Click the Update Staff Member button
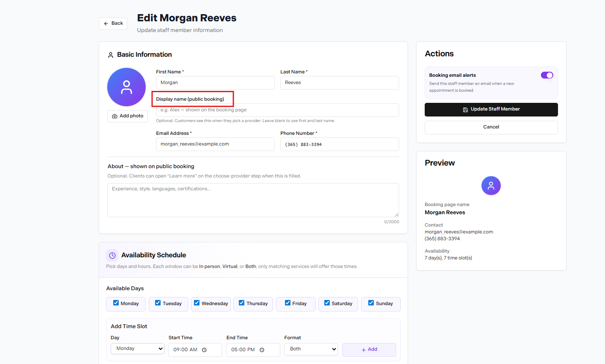This screenshot has width=605, height=364. pyautogui.click(x=491, y=109)
